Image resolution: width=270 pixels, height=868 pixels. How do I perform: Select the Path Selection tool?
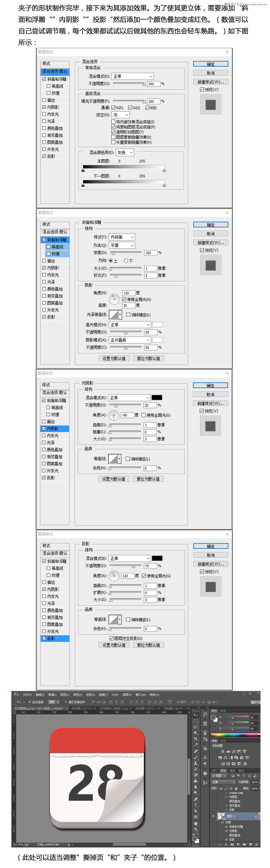click(196, 811)
